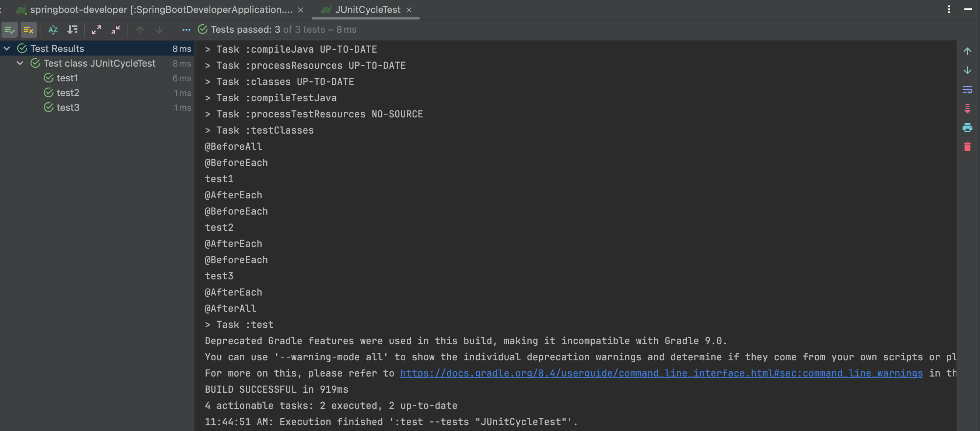The height and width of the screenshot is (431, 980).
Task: Print the console output
Action: [967, 128]
